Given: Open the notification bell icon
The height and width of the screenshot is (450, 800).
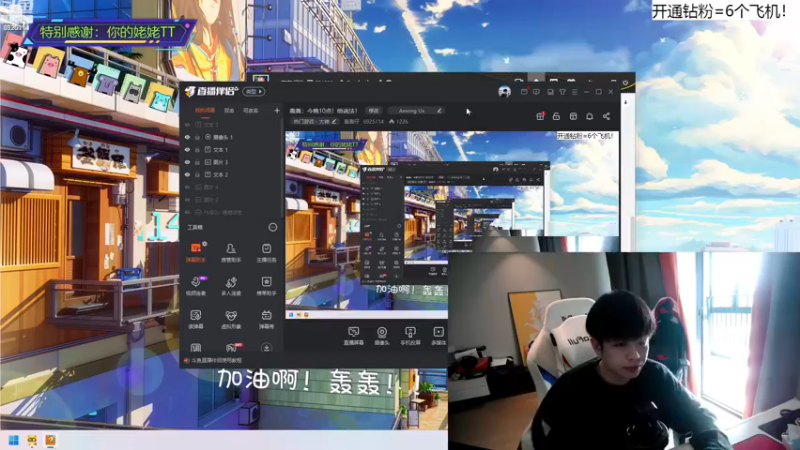Looking at the screenshot, I should (x=589, y=116).
